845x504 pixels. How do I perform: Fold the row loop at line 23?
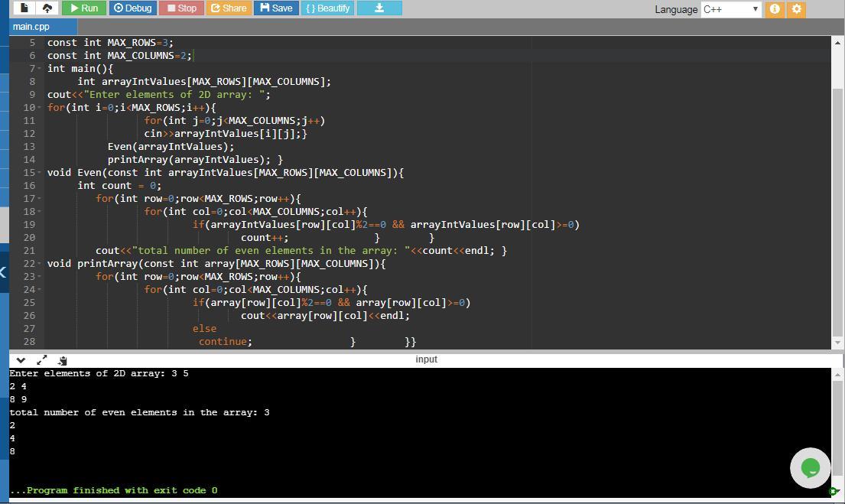pos(39,277)
